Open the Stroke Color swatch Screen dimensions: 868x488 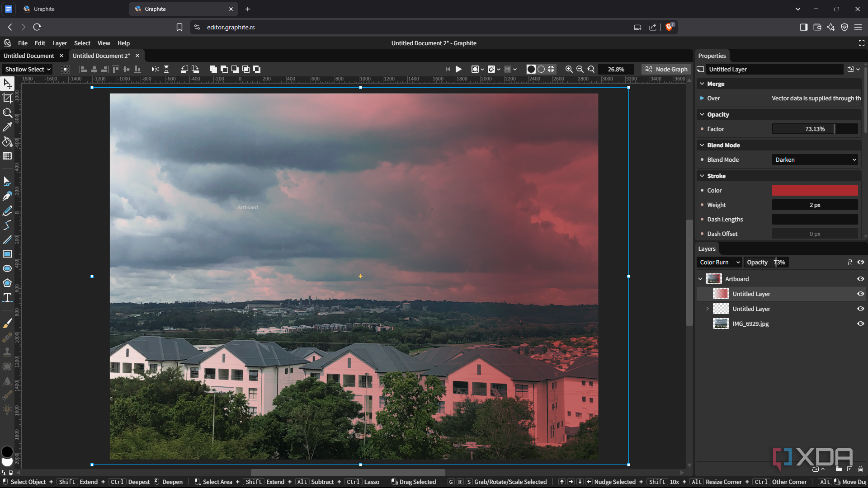coord(815,190)
